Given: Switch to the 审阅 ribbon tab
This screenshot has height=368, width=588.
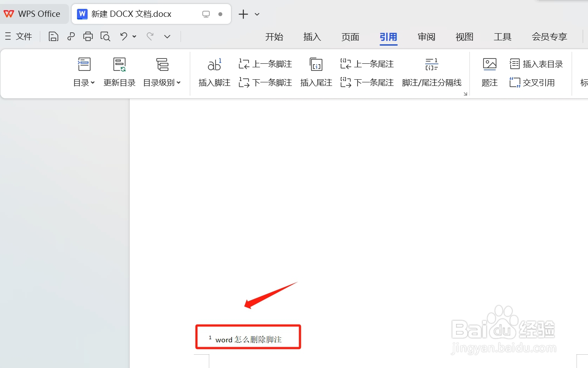Looking at the screenshot, I should (427, 37).
